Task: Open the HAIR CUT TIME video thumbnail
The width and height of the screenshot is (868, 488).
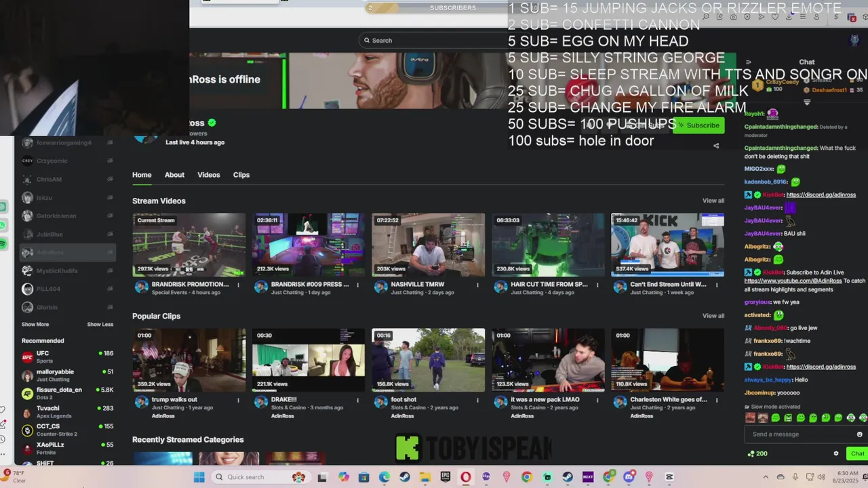Action: tap(548, 245)
